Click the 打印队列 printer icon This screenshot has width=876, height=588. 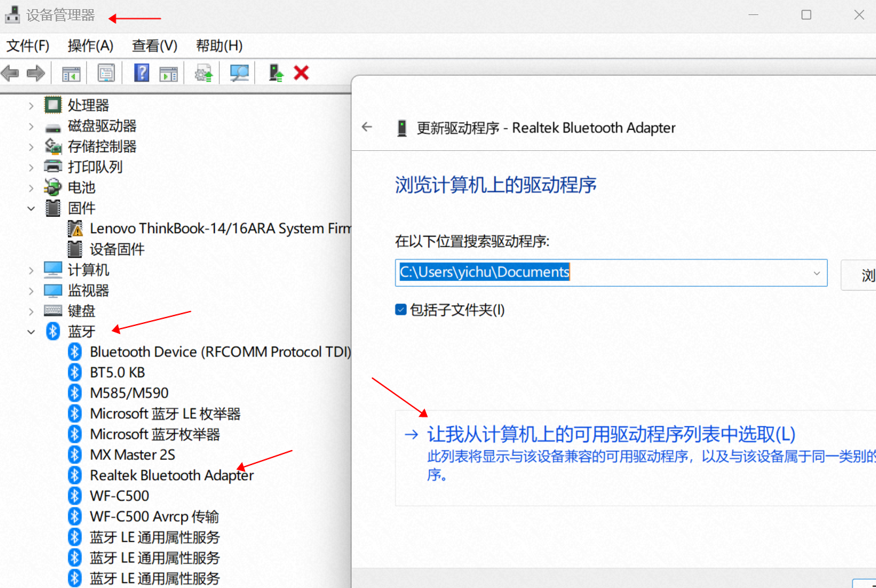pyautogui.click(x=53, y=167)
